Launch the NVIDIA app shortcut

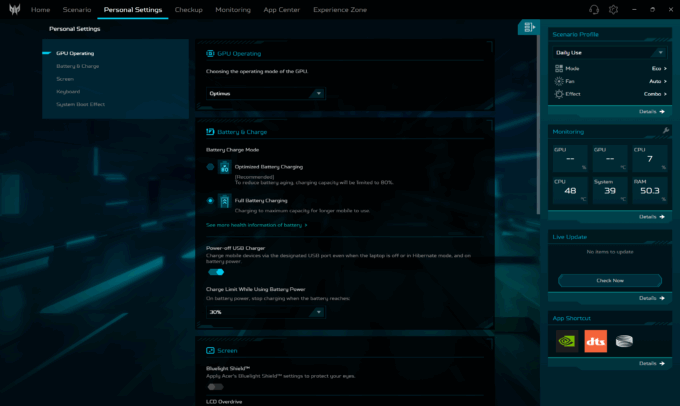pyautogui.click(x=566, y=341)
